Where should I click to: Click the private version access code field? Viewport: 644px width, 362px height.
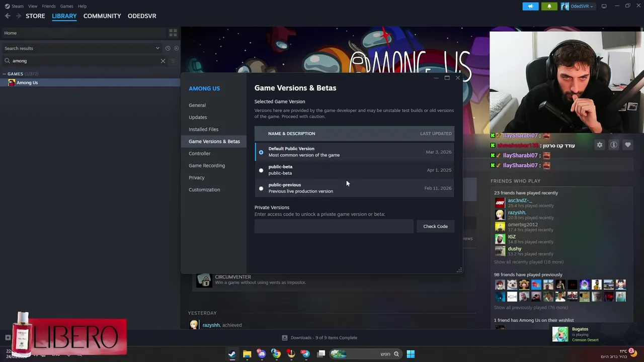[x=334, y=226]
